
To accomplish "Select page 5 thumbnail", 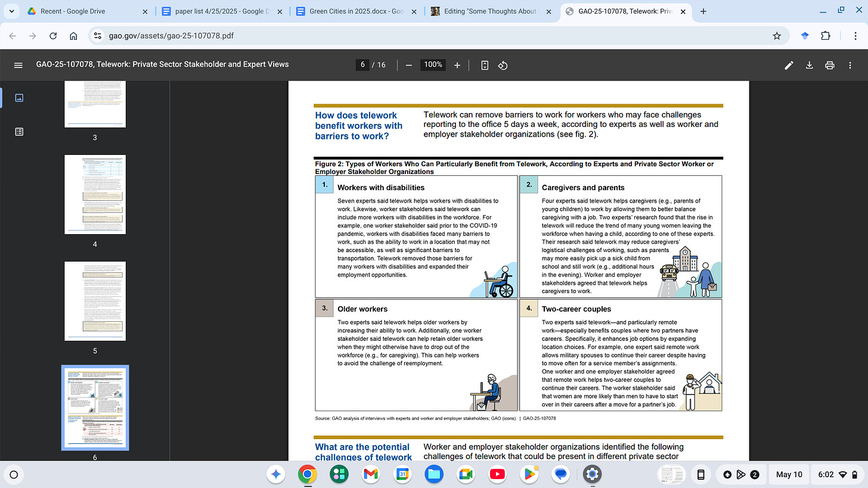I will 95,301.
